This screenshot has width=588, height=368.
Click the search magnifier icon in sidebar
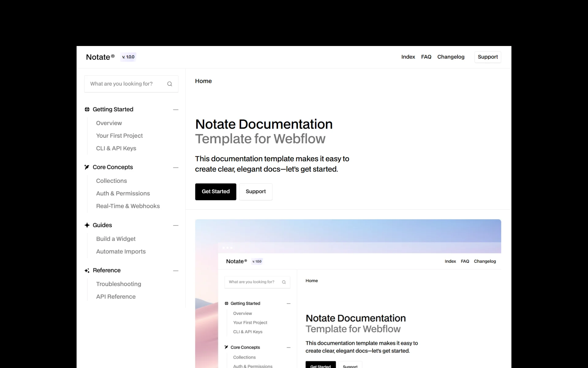170,84
